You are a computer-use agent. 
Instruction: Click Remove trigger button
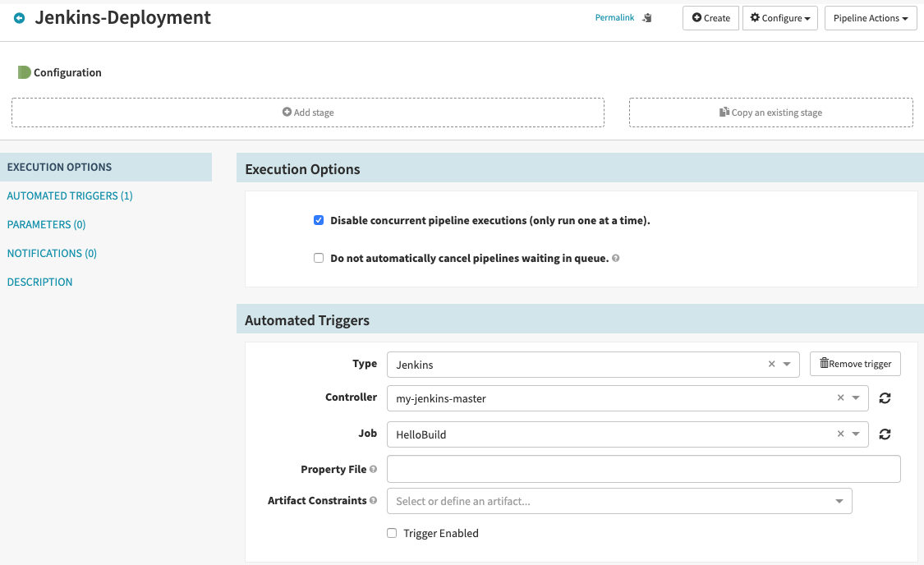(x=855, y=364)
